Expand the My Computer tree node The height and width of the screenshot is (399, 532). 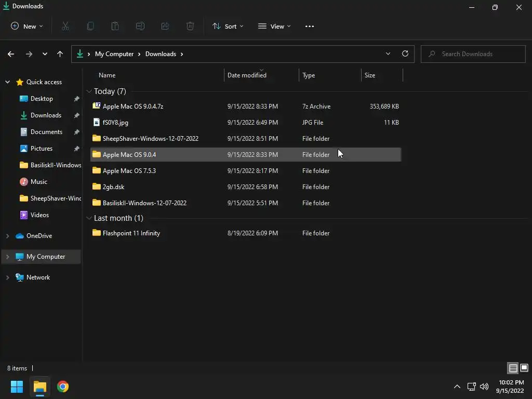(x=7, y=257)
